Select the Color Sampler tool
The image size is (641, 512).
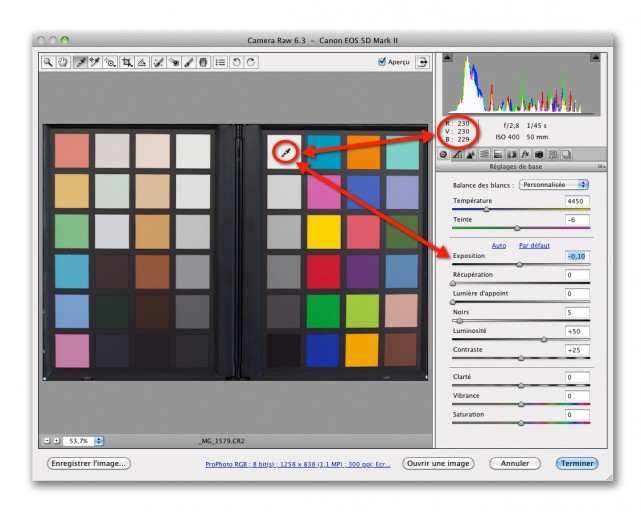coord(95,62)
